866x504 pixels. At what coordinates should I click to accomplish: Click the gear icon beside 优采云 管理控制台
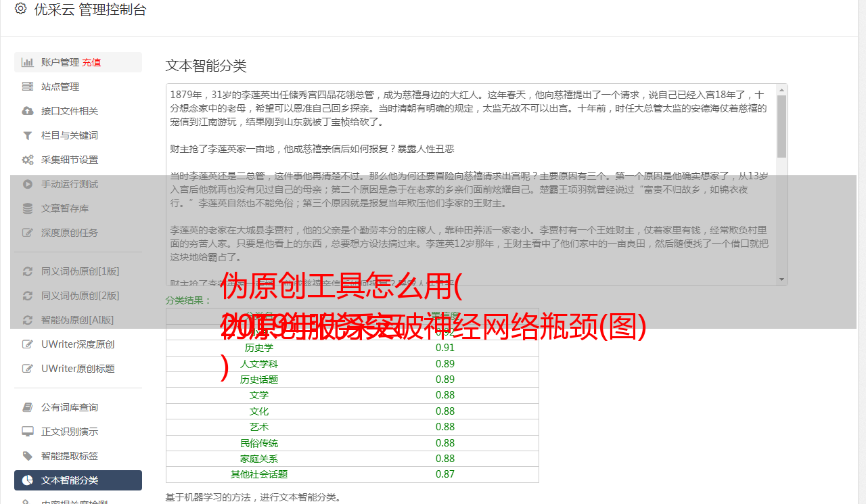click(20, 9)
